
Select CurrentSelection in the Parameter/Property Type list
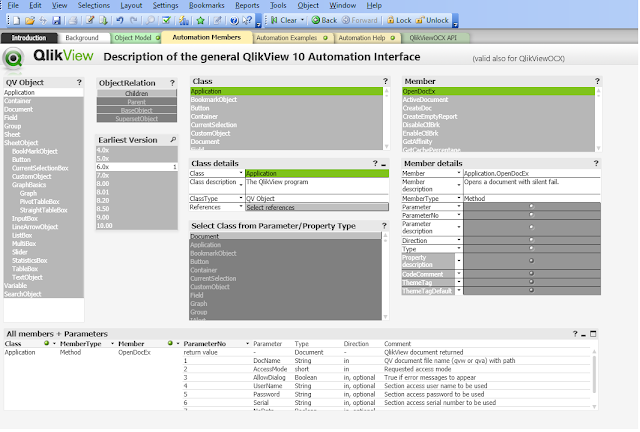[x=286, y=278]
